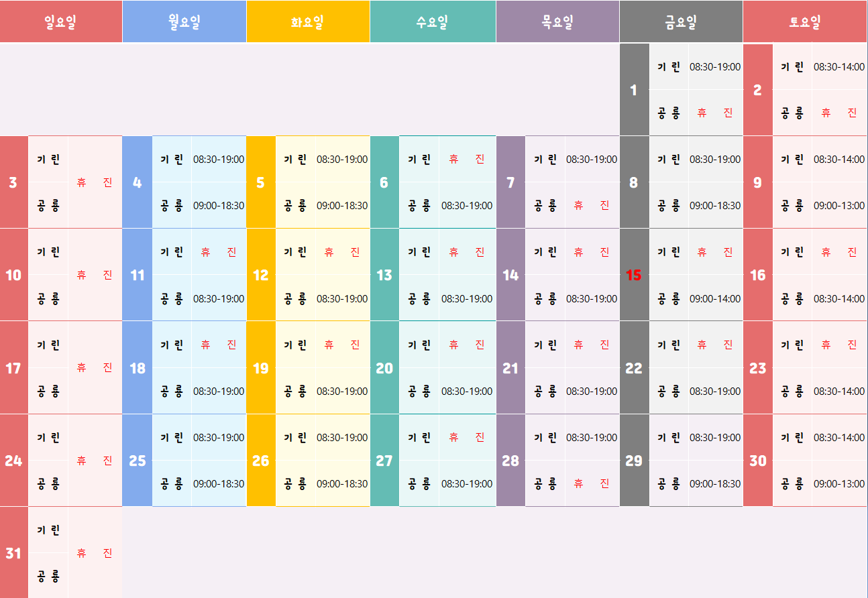This screenshot has width=868, height=598.
Task: Click 공룡 hours 08:30-19:00 on the 27th
Action: 467,483
